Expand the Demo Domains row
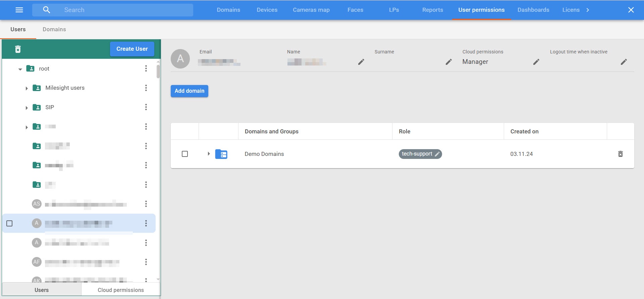The image size is (644, 299). coord(209,154)
